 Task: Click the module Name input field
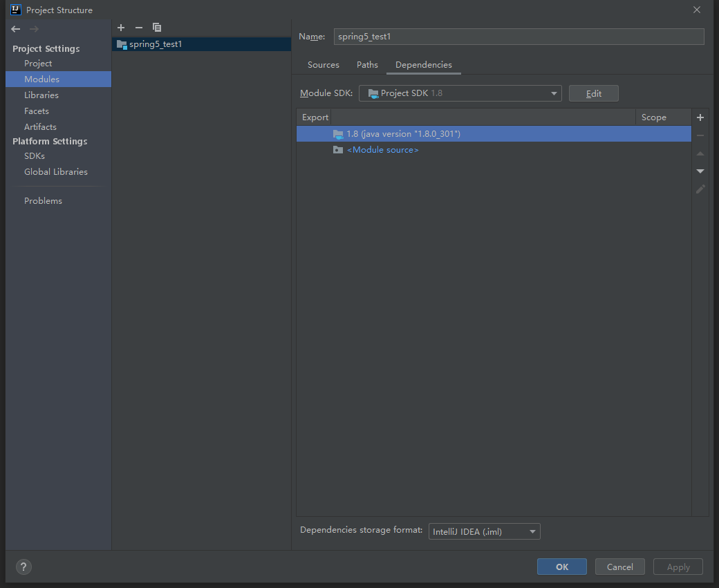(x=519, y=37)
